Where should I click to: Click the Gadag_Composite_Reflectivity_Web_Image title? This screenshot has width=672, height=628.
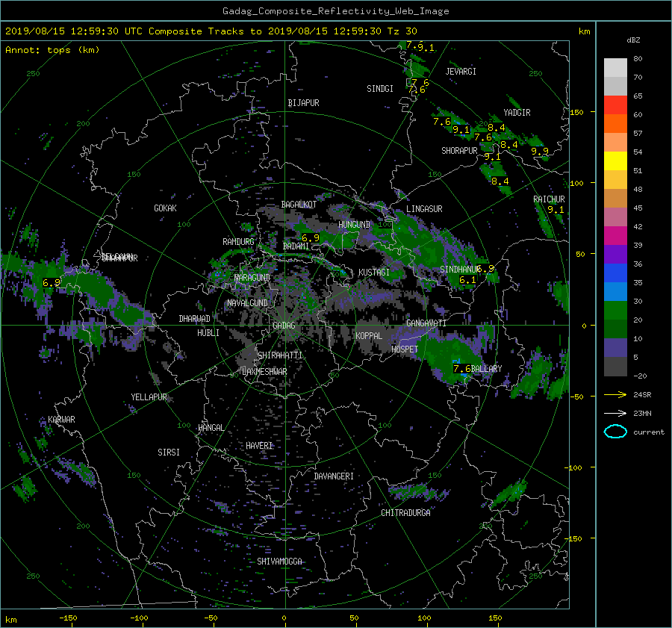pos(335,11)
